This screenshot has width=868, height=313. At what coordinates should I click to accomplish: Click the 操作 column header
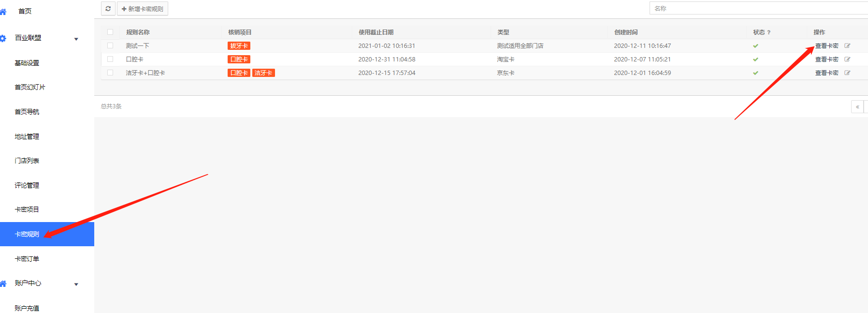[x=819, y=32]
